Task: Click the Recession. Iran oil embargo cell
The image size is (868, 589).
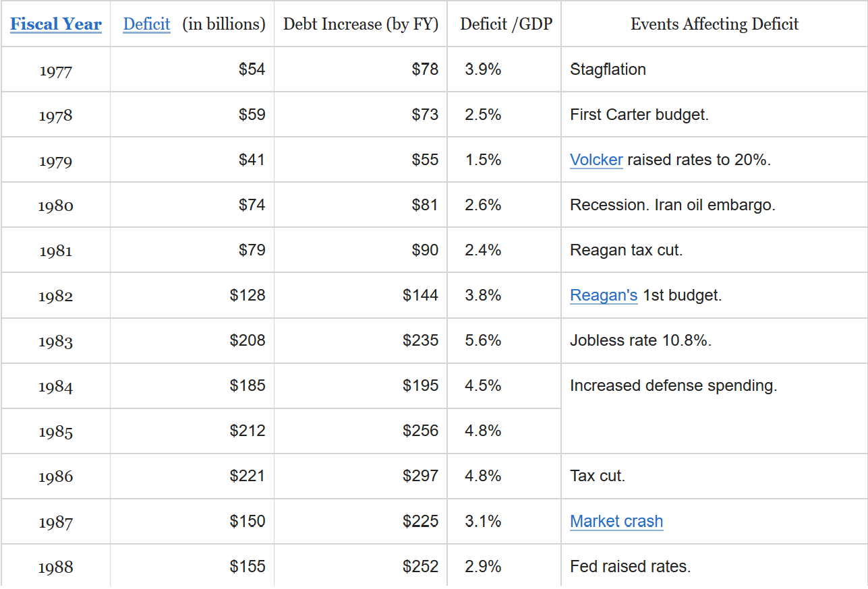Action: pos(672,205)
